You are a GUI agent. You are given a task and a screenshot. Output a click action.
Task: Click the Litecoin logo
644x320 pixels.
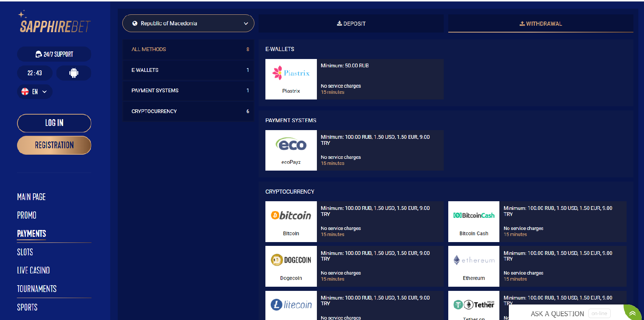[291, 305]
